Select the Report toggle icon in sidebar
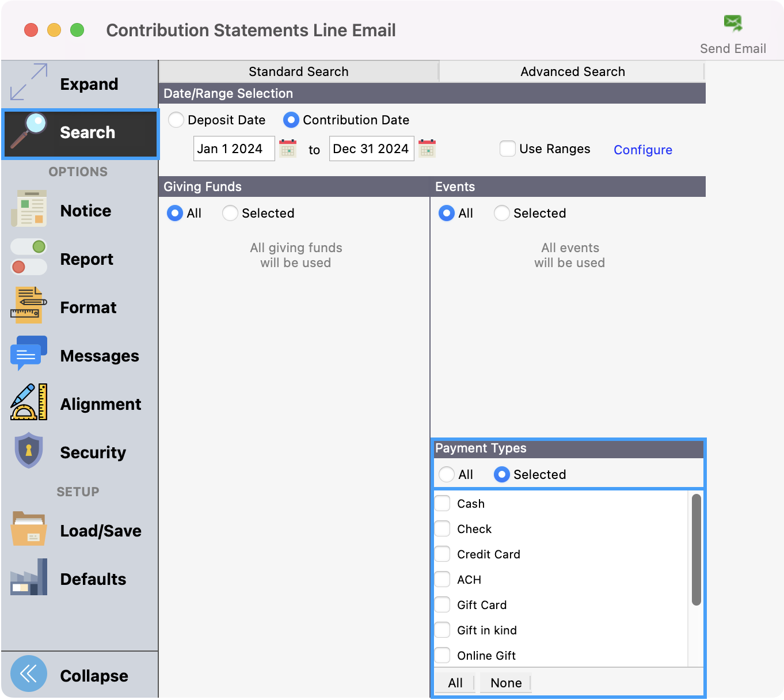The height and width of the screenshot is (700, 784). click(x=29, y=257)
